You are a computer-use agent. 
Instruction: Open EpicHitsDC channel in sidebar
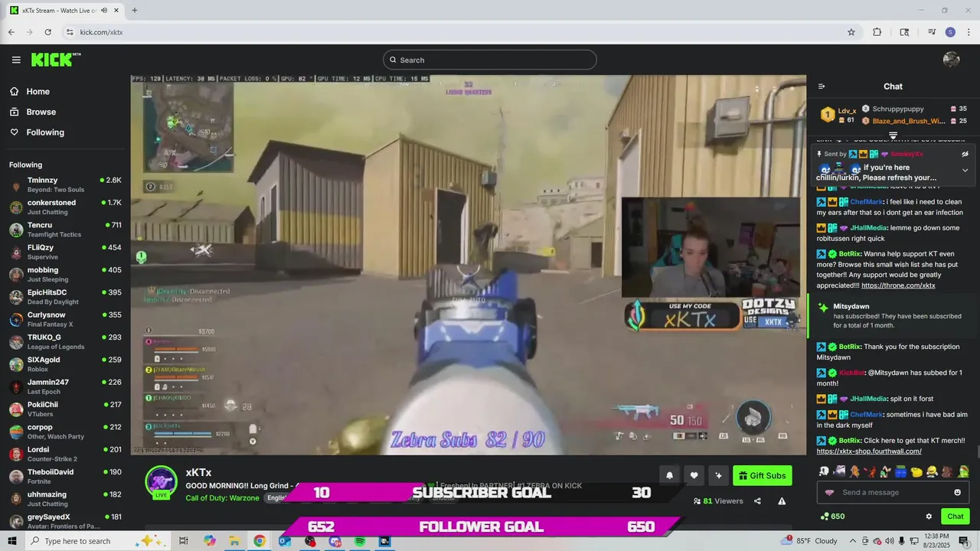tap(65, 297)
